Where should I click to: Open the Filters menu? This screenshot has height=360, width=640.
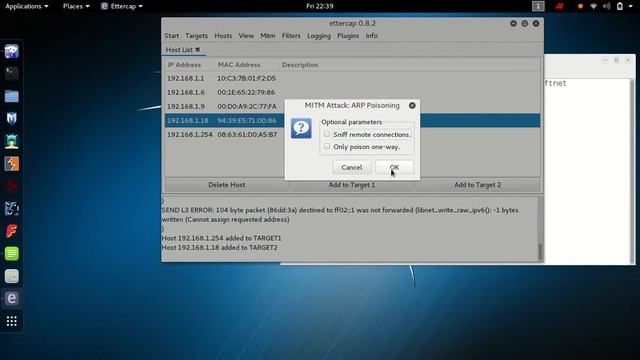(x=291, y=36)
